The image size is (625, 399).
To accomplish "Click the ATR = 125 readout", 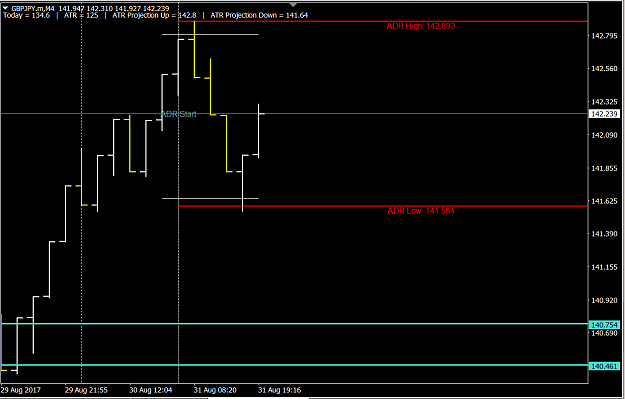I will point(81,16).
